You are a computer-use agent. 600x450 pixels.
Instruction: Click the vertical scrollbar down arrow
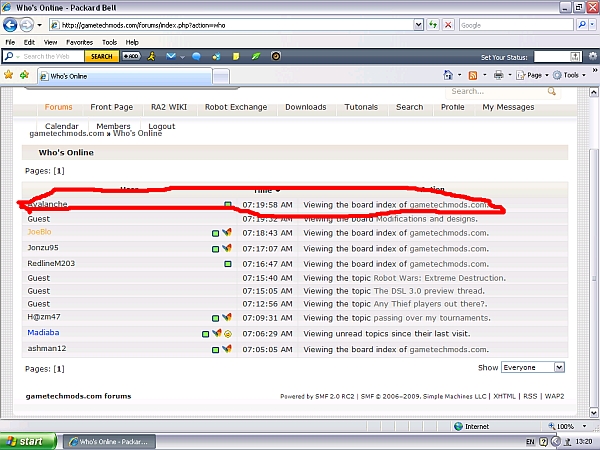click(593, 413)
